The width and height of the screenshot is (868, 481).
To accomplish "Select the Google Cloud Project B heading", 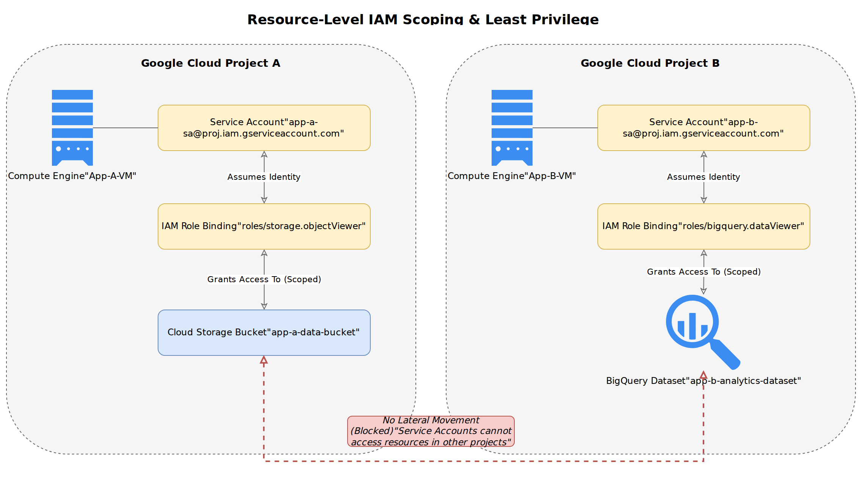I will (x=650, y=63).
